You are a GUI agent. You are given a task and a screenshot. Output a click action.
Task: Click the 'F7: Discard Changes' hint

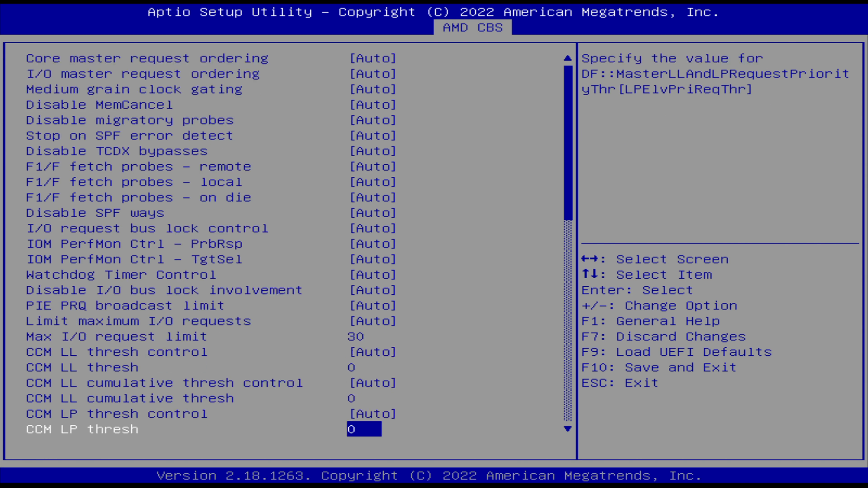click(x=664, y=337)
